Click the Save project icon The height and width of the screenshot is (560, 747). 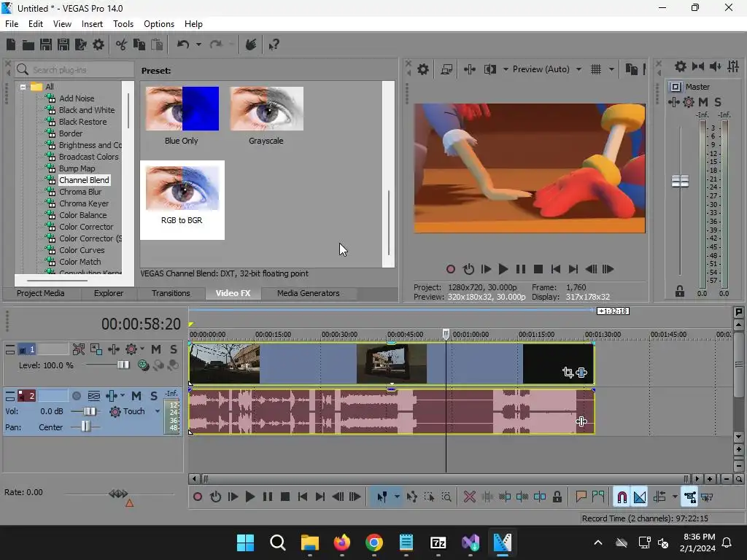(x=46, y=44)
